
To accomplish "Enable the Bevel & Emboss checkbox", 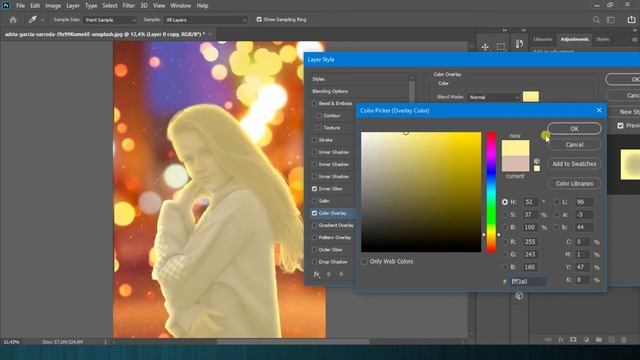I will (314, 104).
